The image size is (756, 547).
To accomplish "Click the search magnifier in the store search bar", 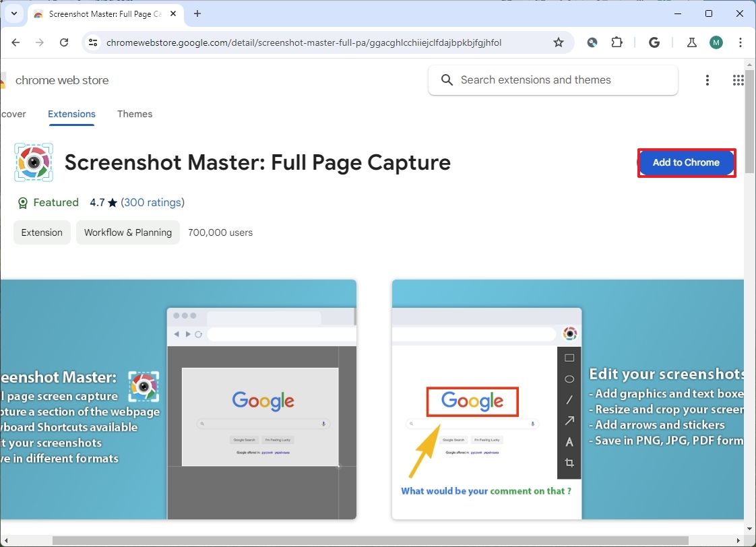I will click(x=447, y=79).
